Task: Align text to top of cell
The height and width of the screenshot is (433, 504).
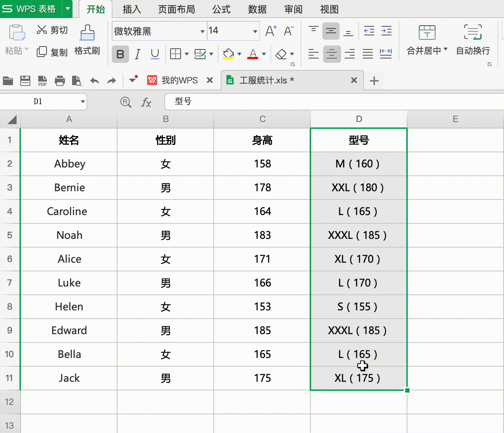Action: point(314,31)
